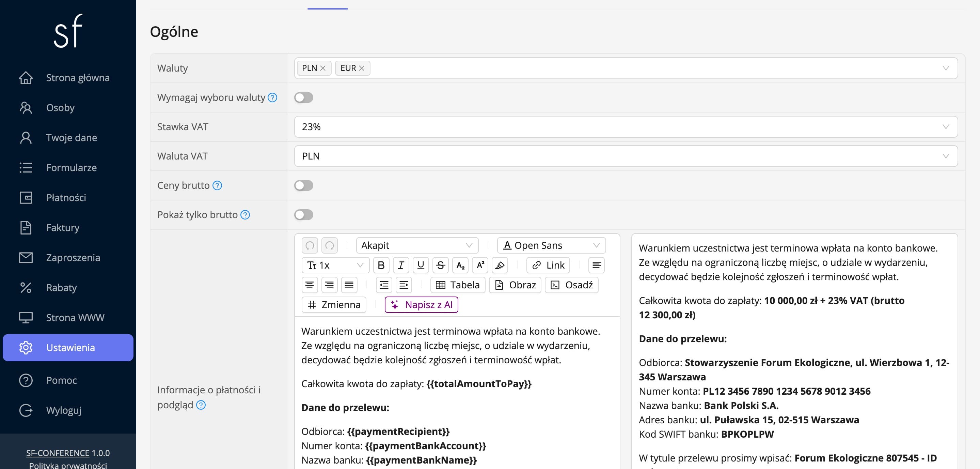Click the {{paymentBankName}} variable in editor
The image size is (980, 469).
(422, 460)
